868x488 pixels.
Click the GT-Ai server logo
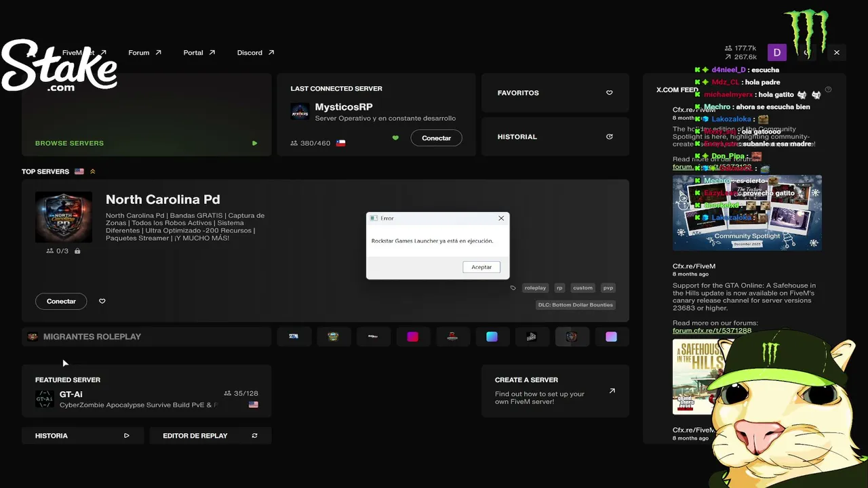pos(45,399)
